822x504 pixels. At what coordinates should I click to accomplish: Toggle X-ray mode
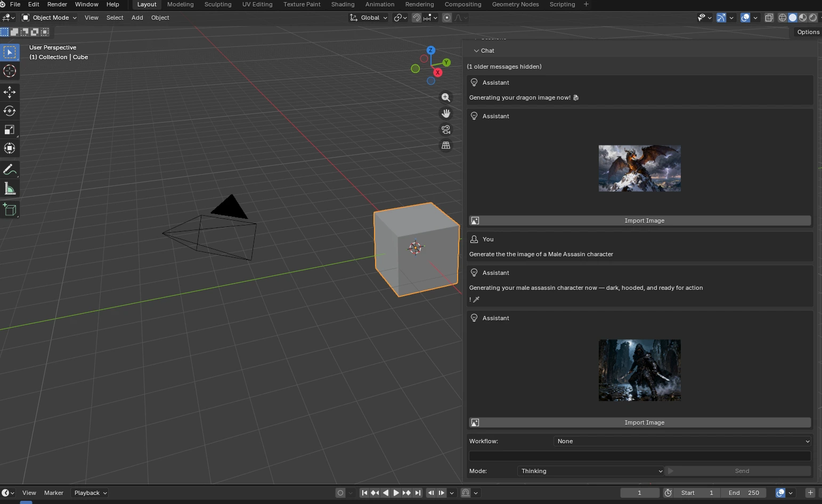pos(769,18)
